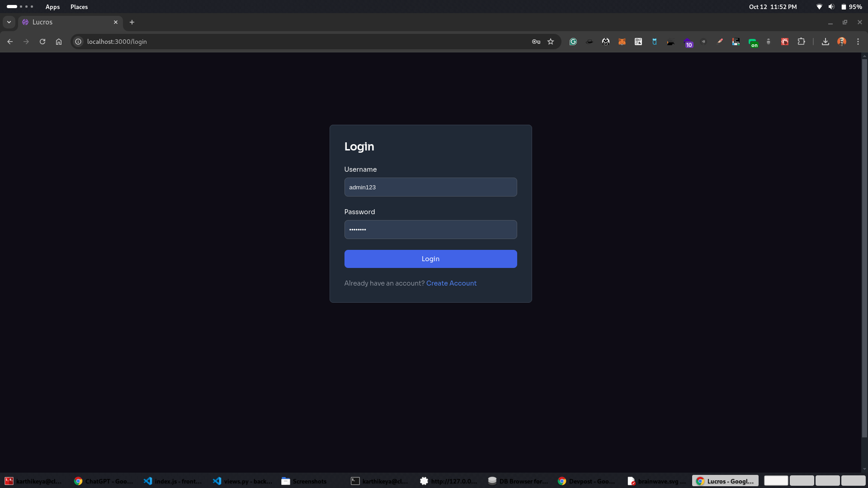The height and width of the screenshot is (488, 868).
Task: Open the tab search dropdown arrow
Action: point(9,22)
